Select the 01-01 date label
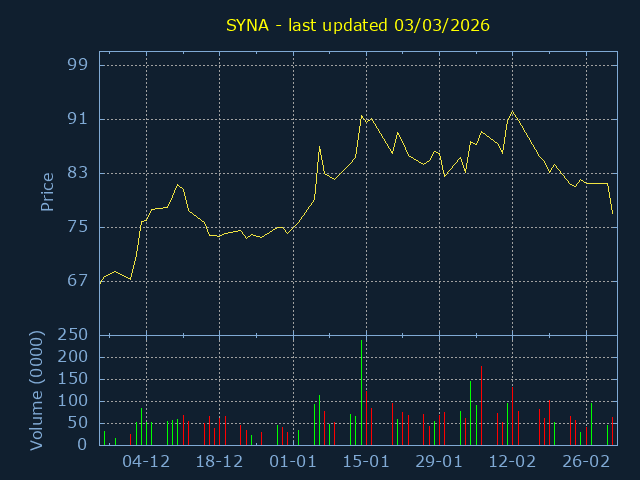This screenshot has height=480, width=640. (293, 462)
